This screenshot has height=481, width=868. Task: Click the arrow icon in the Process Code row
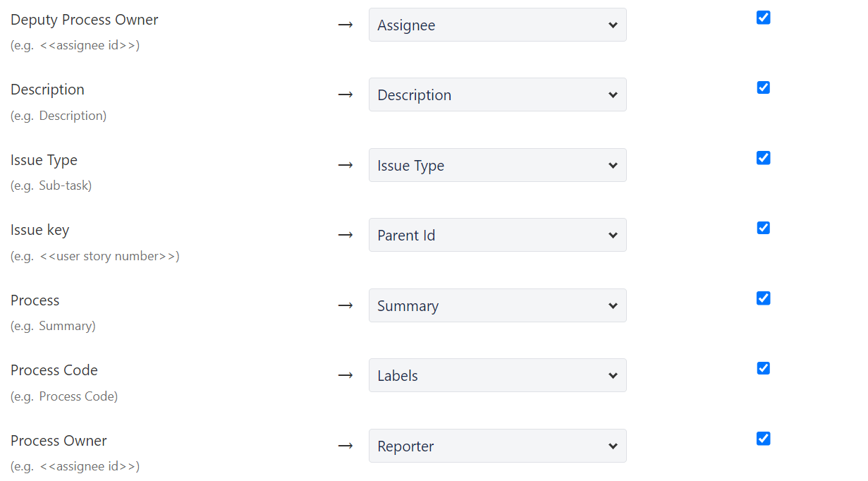[346, 375]
